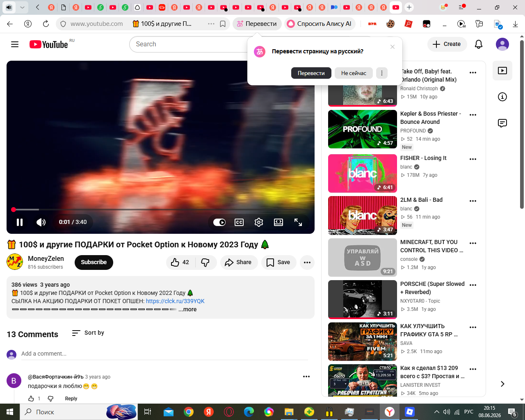
Task: Enter fullscreen video mode
Action: [x=298, y=222]
